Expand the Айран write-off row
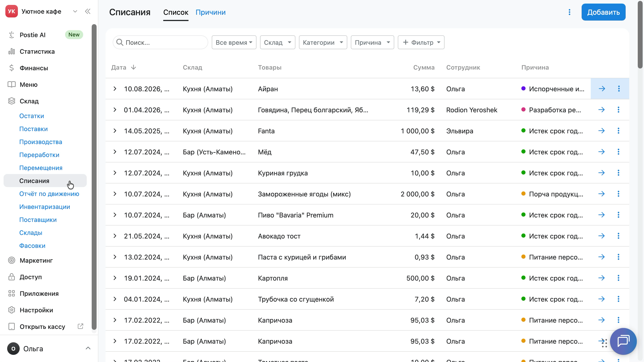The width and height of the screenshot is (644, 362). pyautogui.click(x=115, y=89)
